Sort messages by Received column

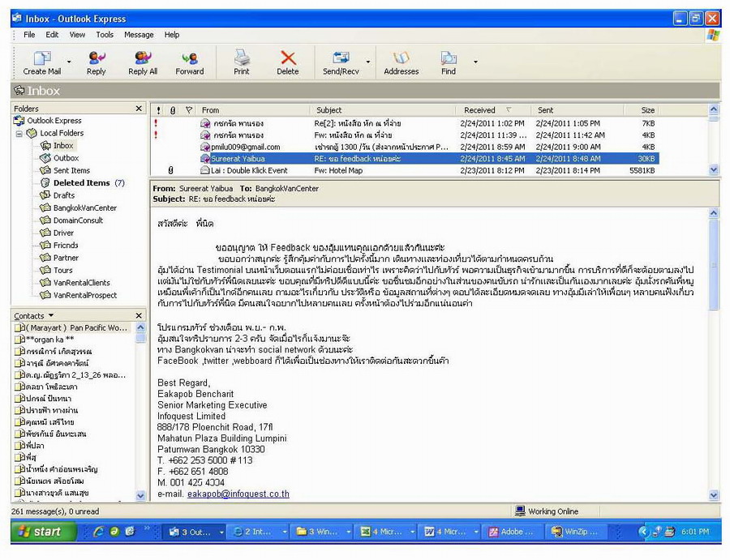(494, 110)
